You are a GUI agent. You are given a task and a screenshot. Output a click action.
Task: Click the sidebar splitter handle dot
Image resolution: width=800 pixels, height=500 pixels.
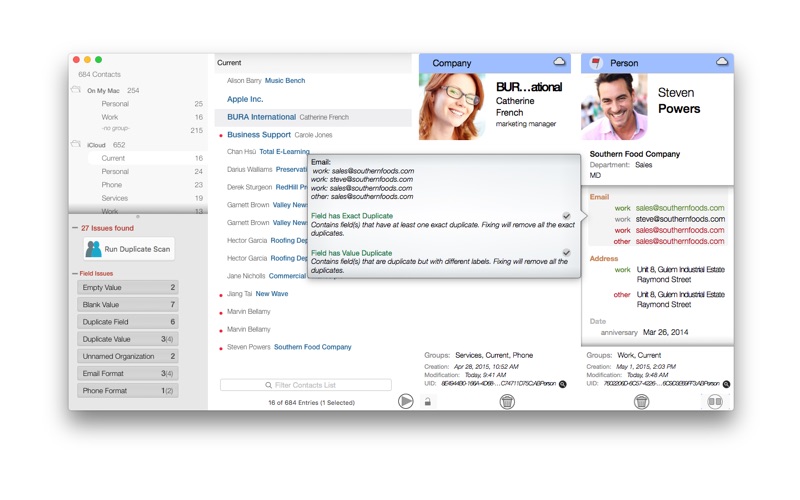(138, 217)
